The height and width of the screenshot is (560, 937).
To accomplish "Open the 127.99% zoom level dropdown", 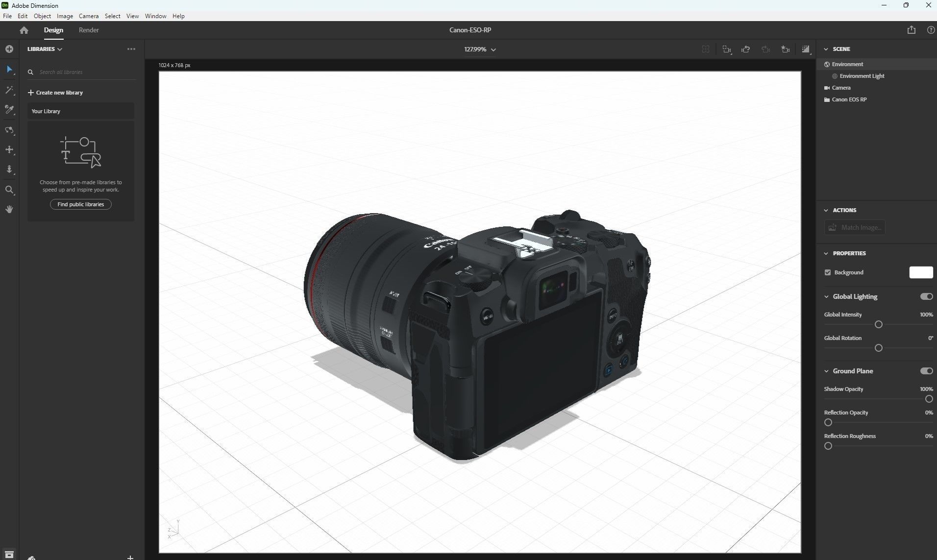I will (480, 49).
